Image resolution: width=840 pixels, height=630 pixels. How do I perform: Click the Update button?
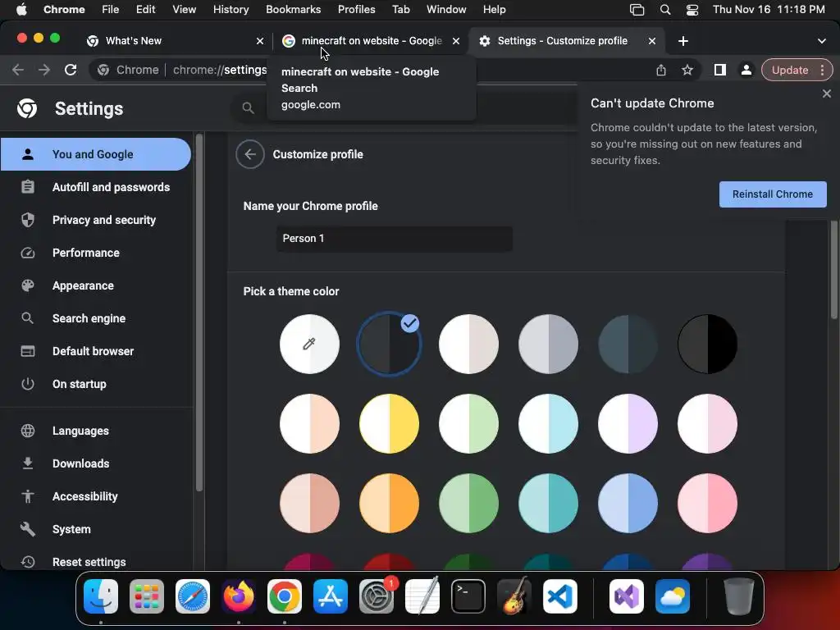790,70
